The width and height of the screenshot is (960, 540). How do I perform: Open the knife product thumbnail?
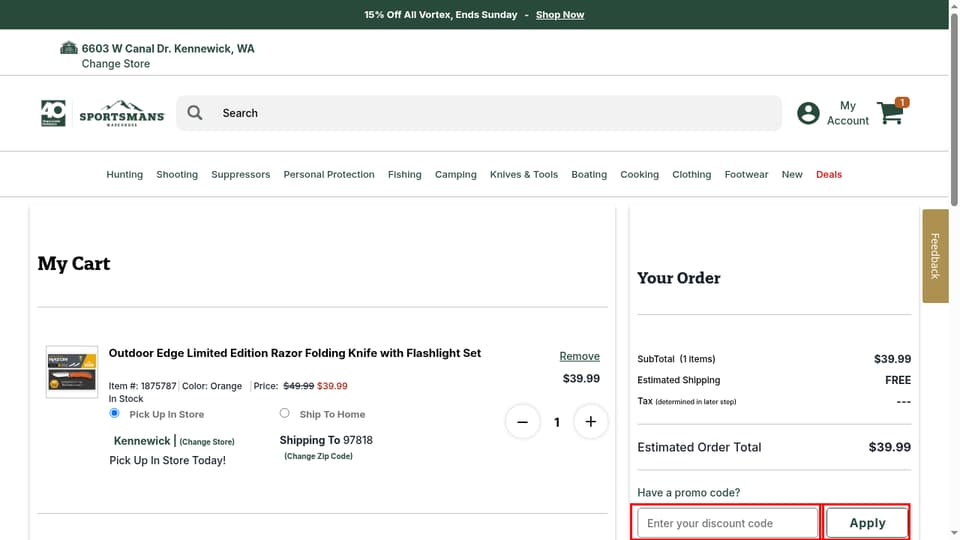point(72,372)
